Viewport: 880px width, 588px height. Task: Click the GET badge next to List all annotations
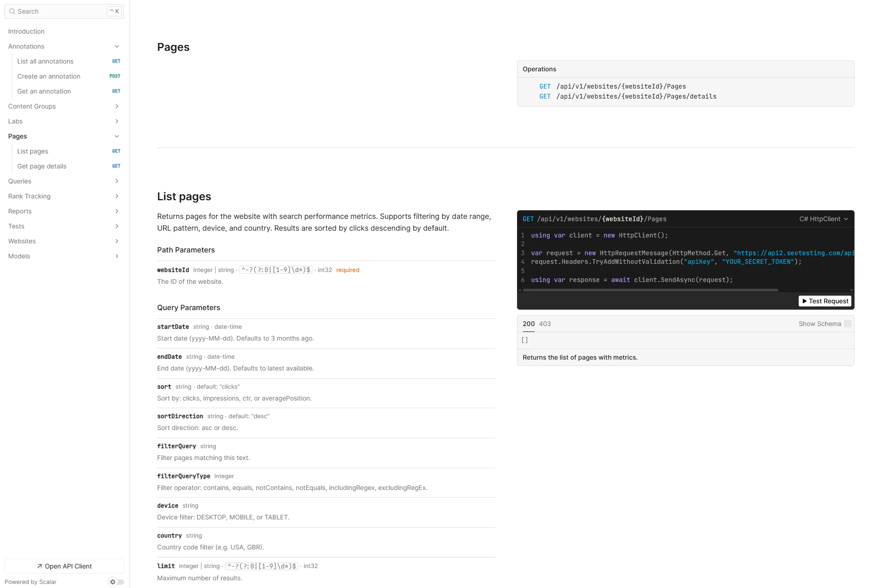116,61
